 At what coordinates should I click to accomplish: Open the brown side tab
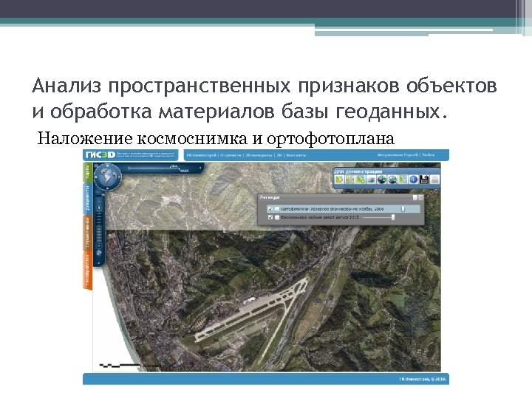pyautogui.click(x=87, y=233)
